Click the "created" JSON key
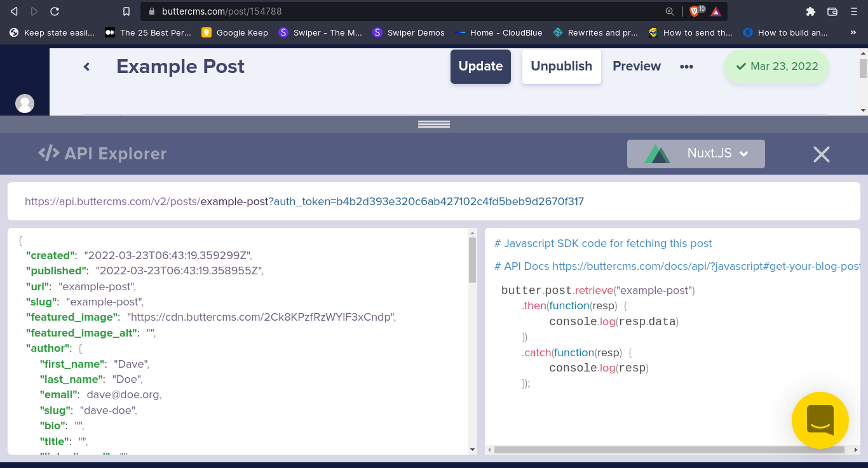 (x=51, y=255)
